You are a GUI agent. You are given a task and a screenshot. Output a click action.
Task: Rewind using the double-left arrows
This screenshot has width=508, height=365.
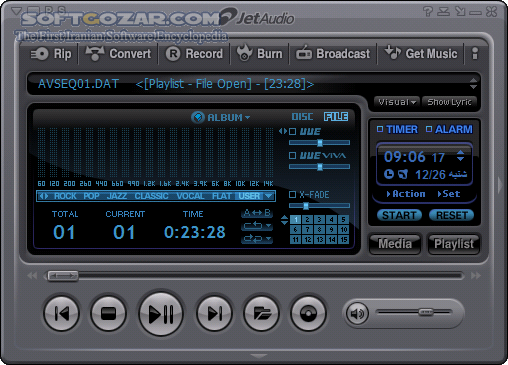point(32,276)
